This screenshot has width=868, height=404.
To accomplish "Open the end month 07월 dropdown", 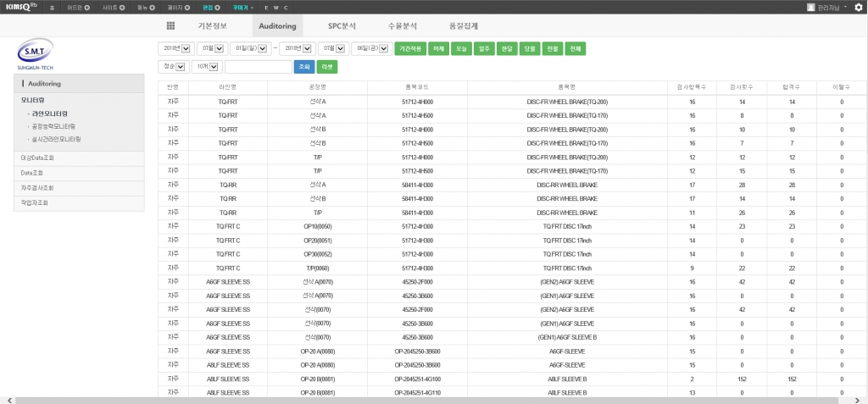I will tap(333, 49).
